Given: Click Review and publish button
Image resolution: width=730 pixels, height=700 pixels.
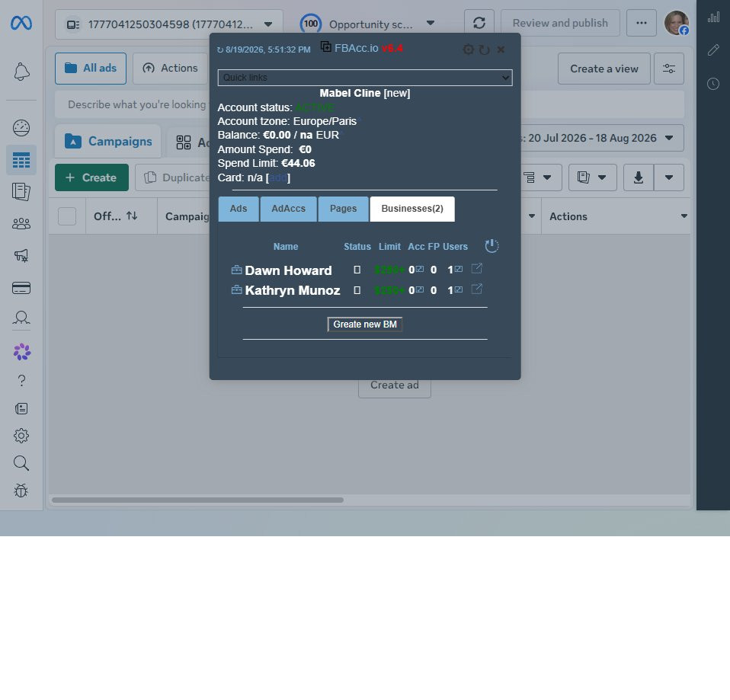Looking at the screenshot, I should point(560,23).
